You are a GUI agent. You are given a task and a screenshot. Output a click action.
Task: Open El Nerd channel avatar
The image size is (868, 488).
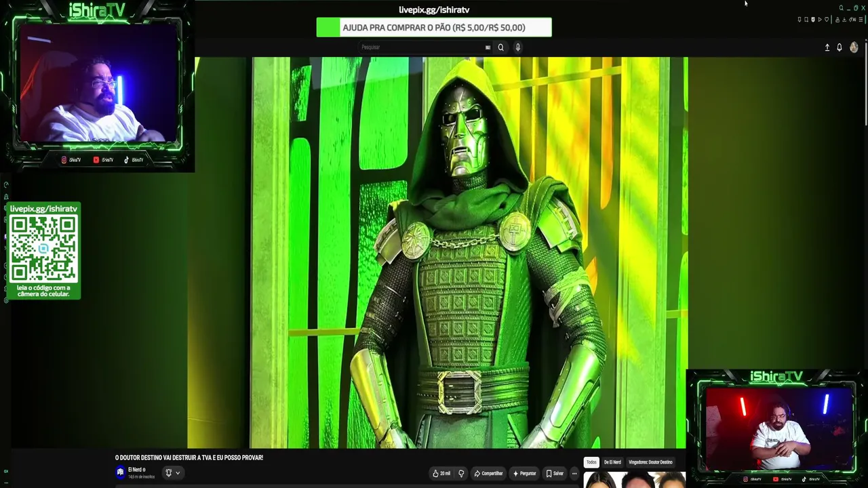[120, 472]
